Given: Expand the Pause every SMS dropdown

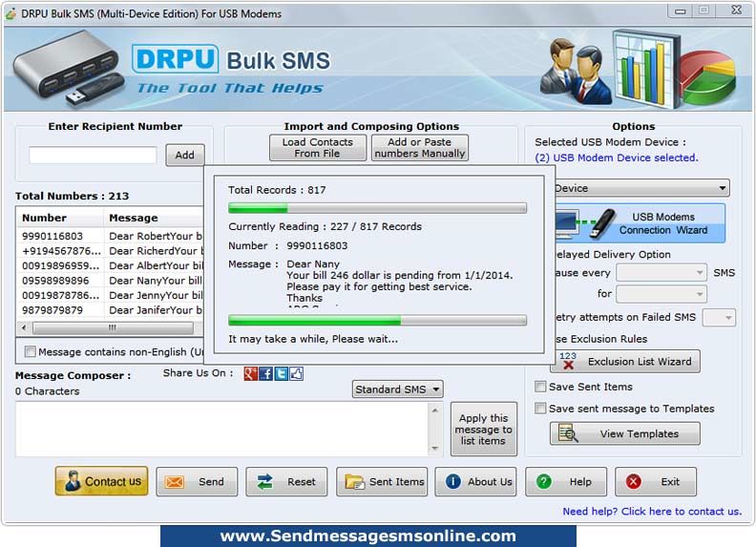Looking at the screenshot, I should pyautogui.click(x=661, y=273).
